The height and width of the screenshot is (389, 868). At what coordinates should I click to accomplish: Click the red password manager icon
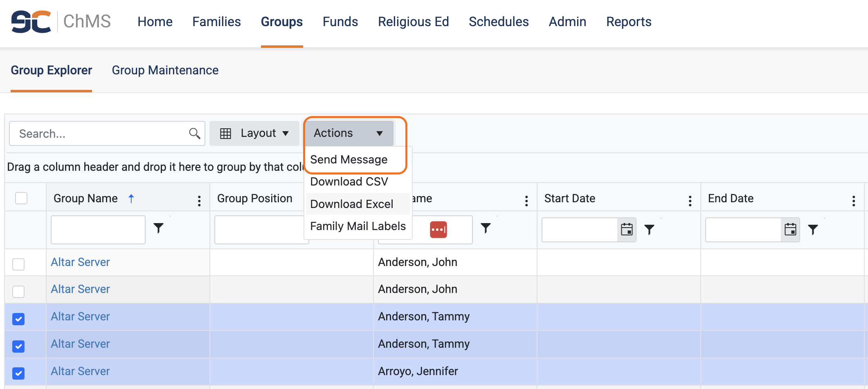tap(438, 230)
